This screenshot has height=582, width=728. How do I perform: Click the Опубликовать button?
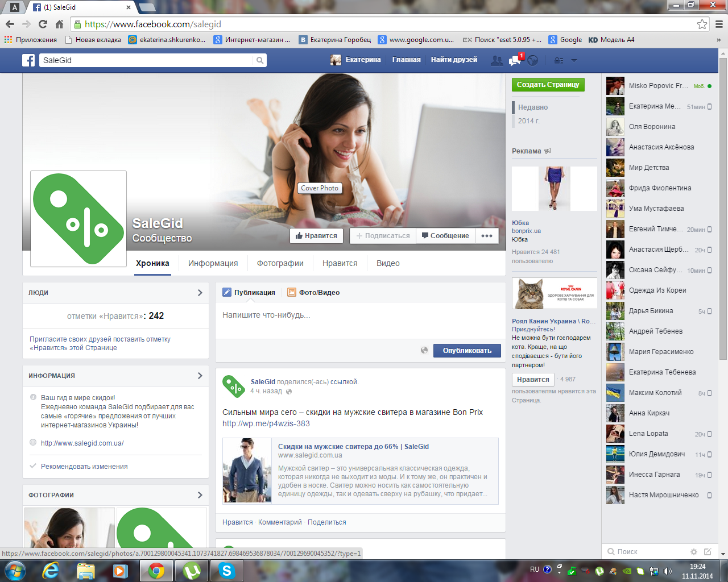[467, 351]
